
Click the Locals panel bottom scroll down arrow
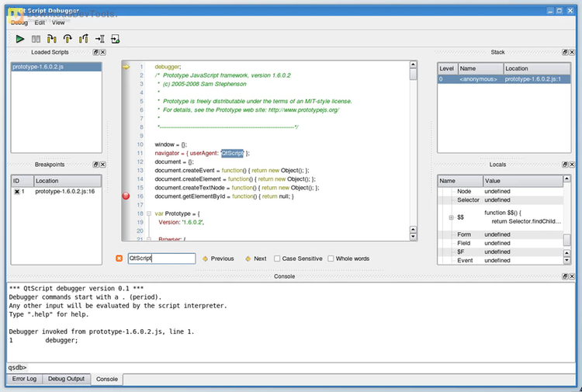click(x=566, y=260)
